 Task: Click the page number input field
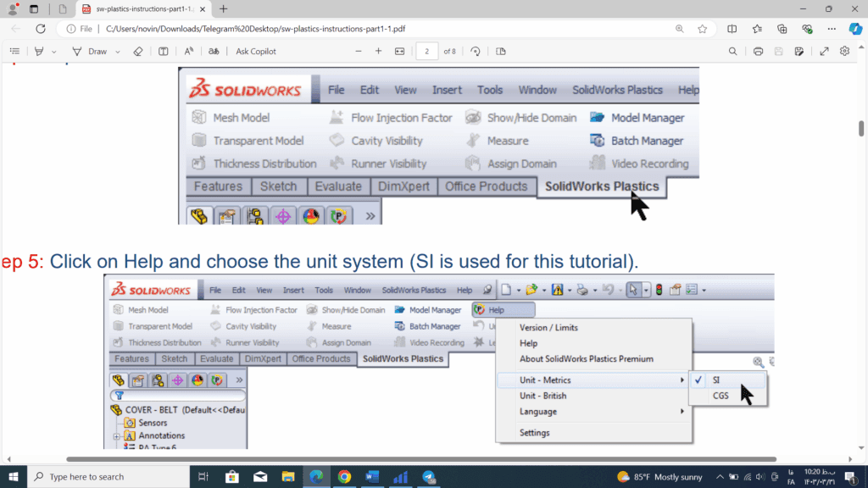coord(427,52)
